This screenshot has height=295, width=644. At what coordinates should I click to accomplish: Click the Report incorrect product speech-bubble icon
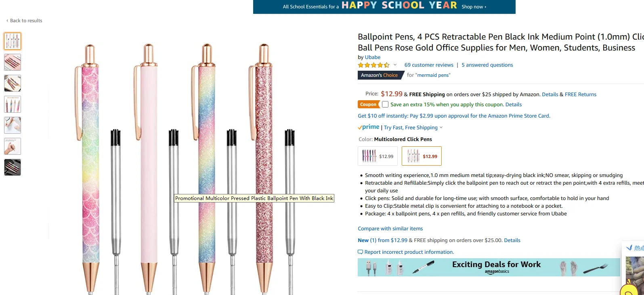click(x=361, y=252)
